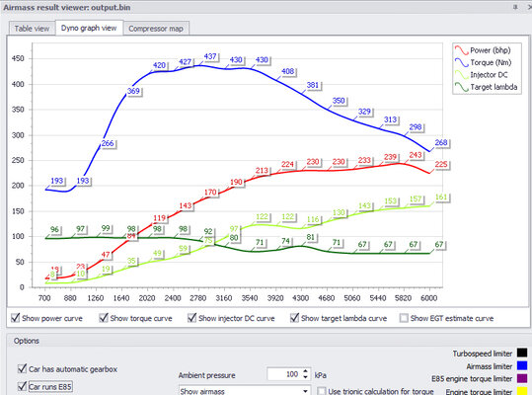Click the Injector DC legend icon

[x=462, y=75]
